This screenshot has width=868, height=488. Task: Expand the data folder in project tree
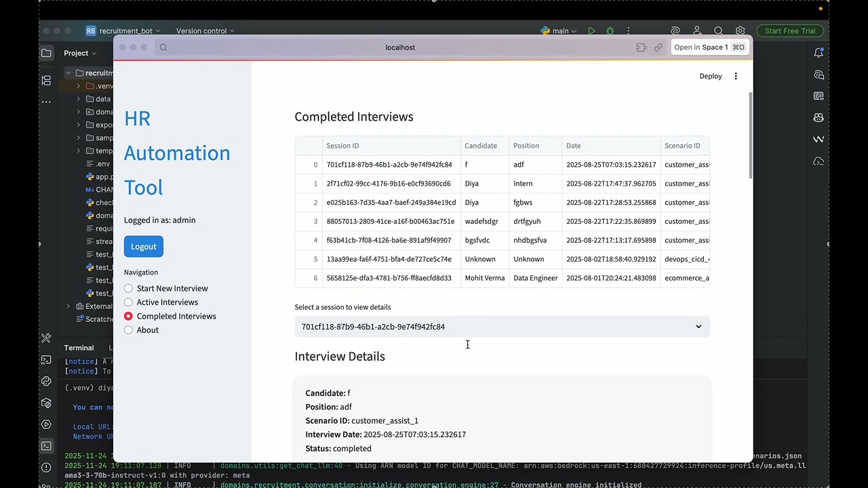78,99
